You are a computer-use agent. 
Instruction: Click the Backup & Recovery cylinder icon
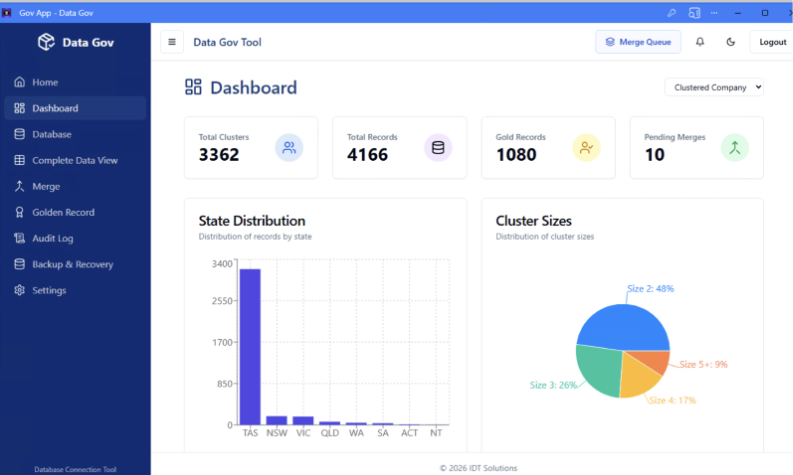[19, 264]
